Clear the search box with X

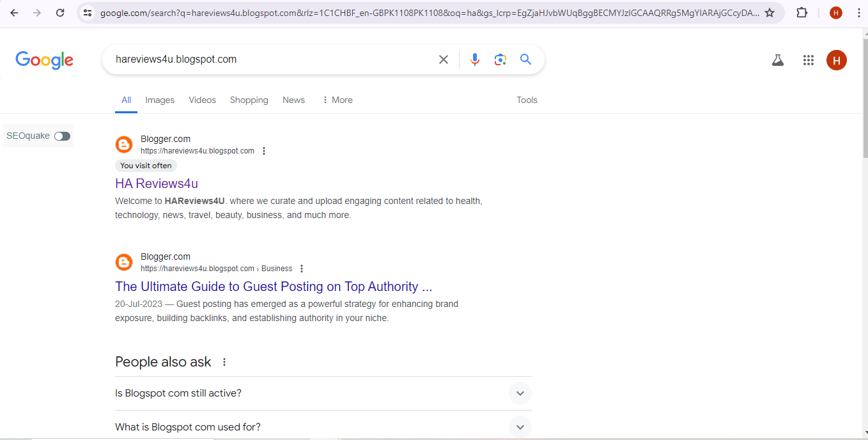[x=444, y=59]
